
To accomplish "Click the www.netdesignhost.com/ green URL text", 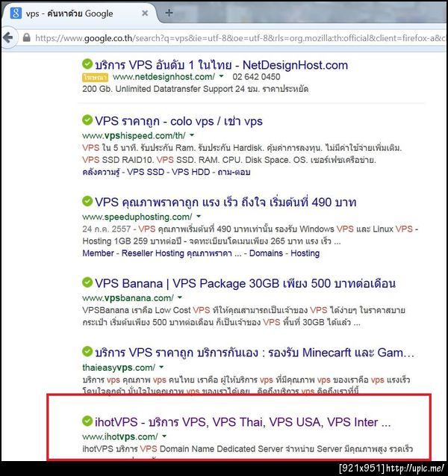I will pyautogui.click(x=164, y=77).
